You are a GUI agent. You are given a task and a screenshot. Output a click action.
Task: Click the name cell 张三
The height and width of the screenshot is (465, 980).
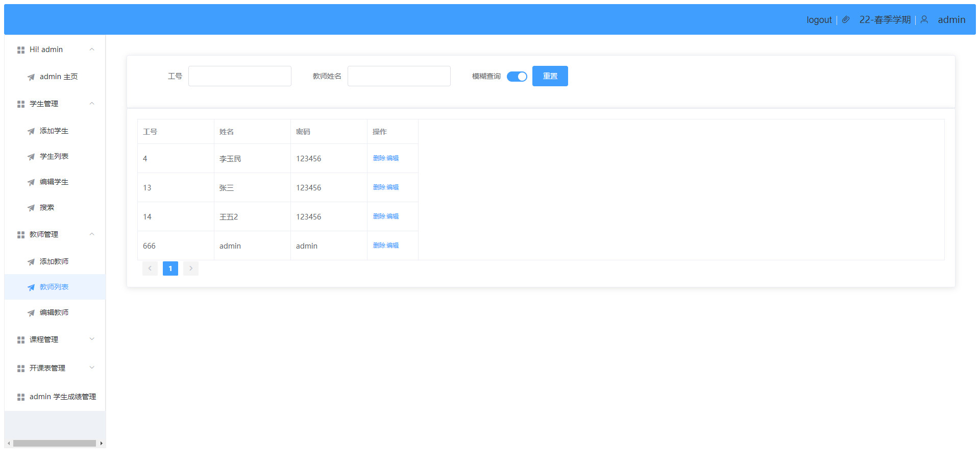tap(252, 188)
